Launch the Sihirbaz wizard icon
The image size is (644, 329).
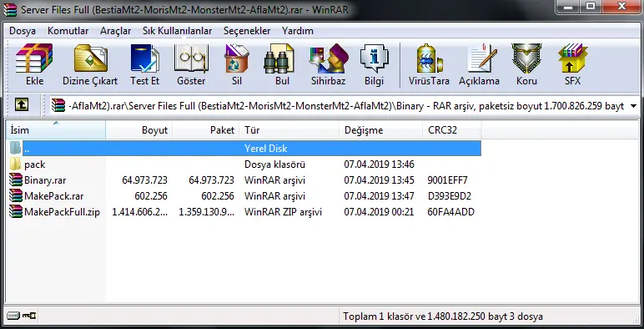329,58
